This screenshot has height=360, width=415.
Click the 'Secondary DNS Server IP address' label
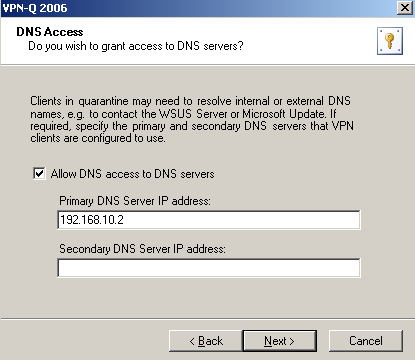(142, 249)
